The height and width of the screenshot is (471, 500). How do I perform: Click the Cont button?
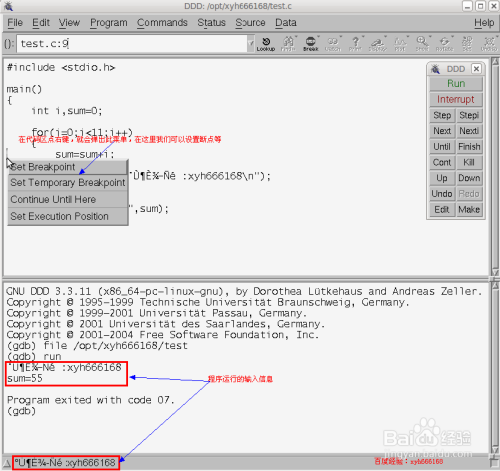(442, 162)
